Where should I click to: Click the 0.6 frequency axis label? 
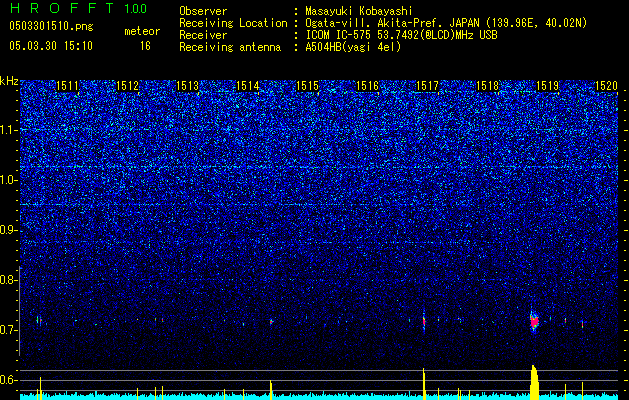click(x=8, y=380)
